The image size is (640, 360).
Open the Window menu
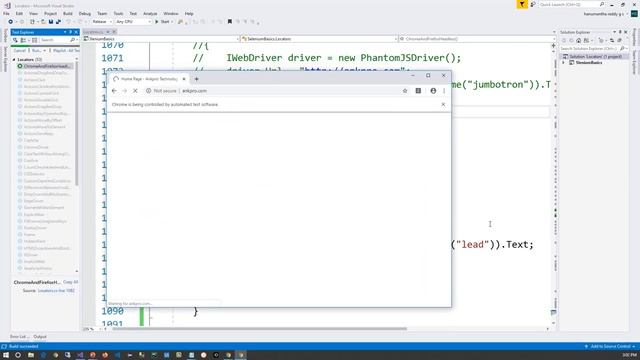point(171,13)
